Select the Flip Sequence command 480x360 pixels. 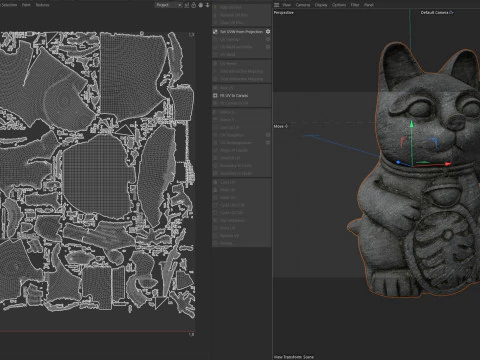232,220
